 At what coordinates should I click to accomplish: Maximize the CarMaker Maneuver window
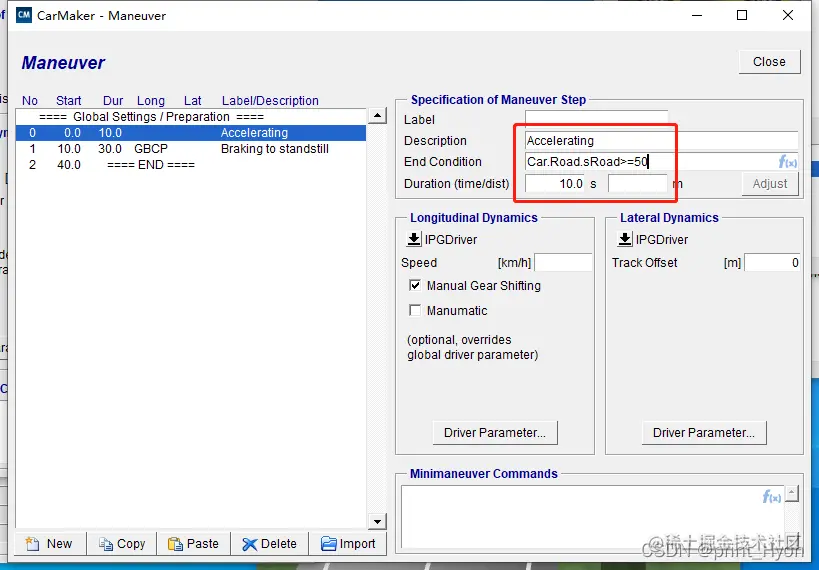point(742,15)
